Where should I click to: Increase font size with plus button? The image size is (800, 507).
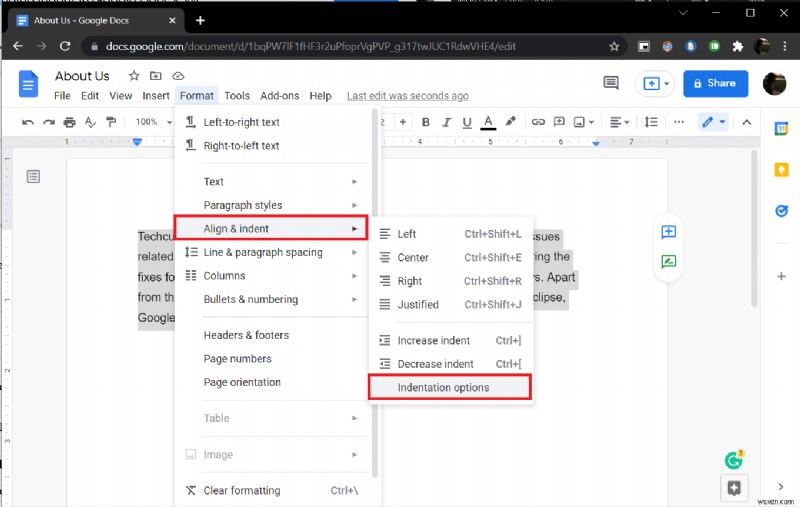pos(403,122)
